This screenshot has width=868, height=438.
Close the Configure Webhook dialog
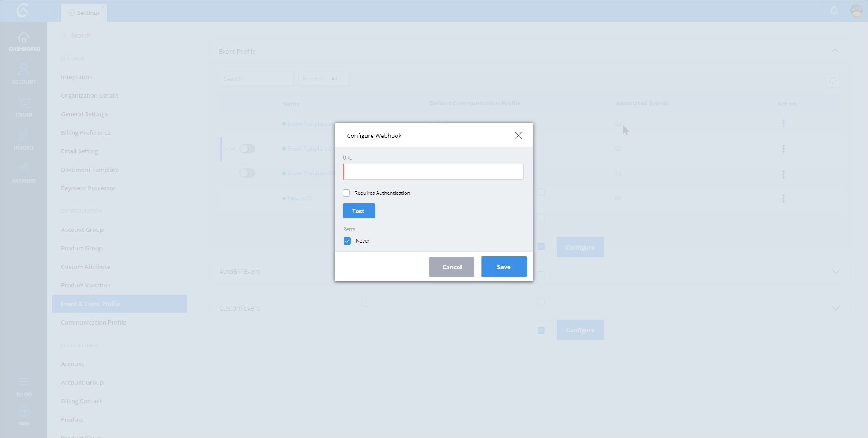click(518, 136)
